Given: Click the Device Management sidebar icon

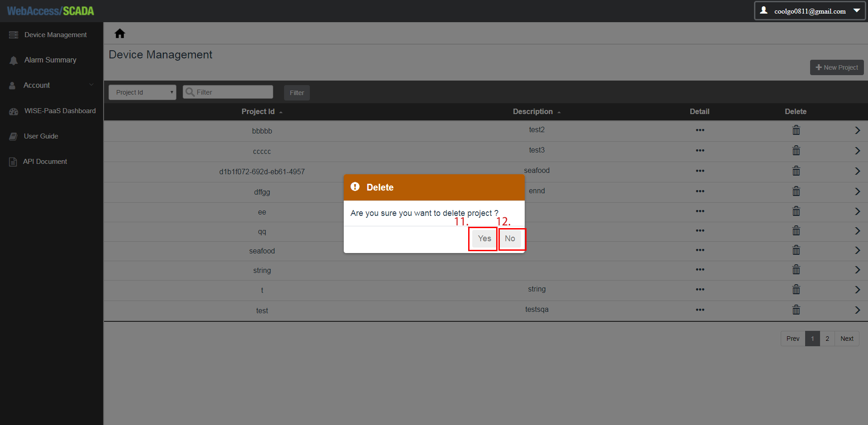Looking at the screenshot, I should [x=14, y=35].
